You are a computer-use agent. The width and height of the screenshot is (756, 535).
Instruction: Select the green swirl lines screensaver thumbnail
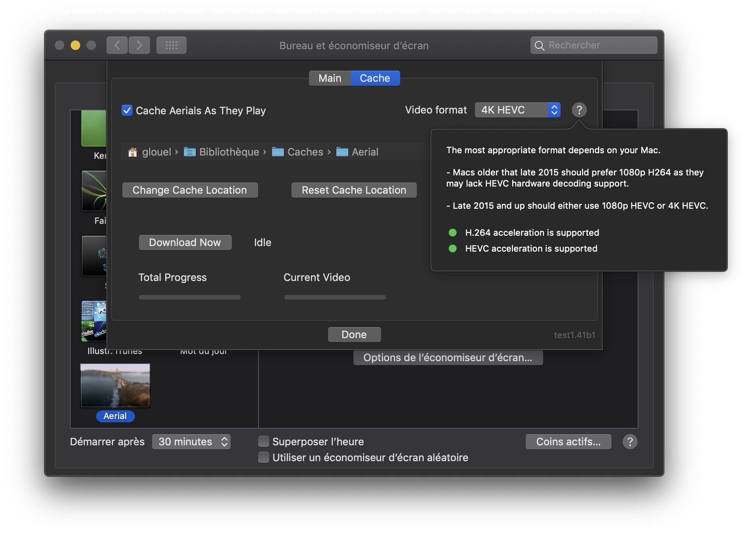coord(94,191)
